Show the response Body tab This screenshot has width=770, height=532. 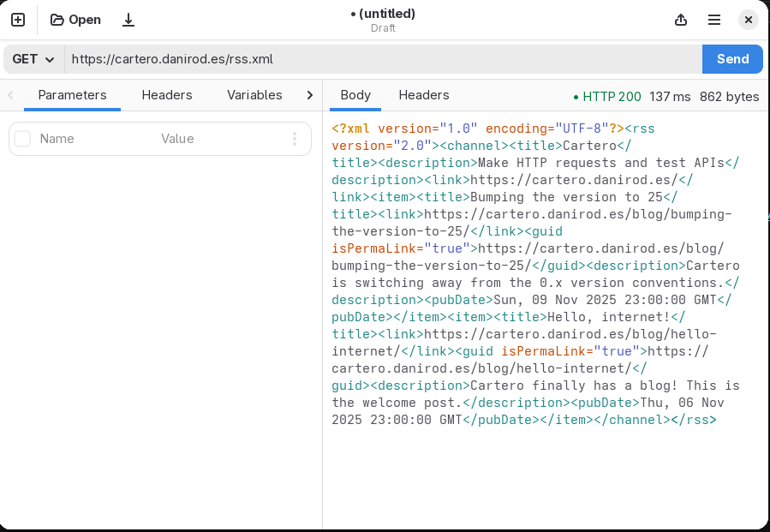pyautogui.click(x=355, y=95)
